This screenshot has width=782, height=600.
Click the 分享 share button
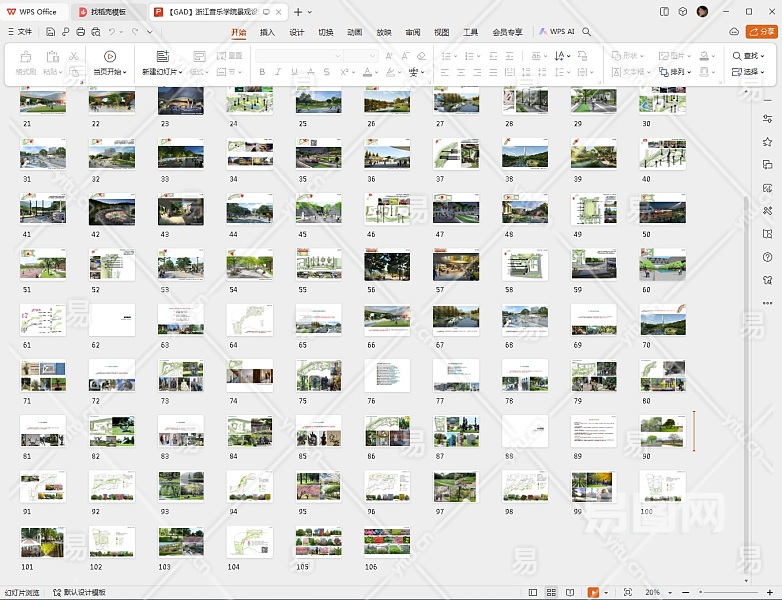coord(762,32)
